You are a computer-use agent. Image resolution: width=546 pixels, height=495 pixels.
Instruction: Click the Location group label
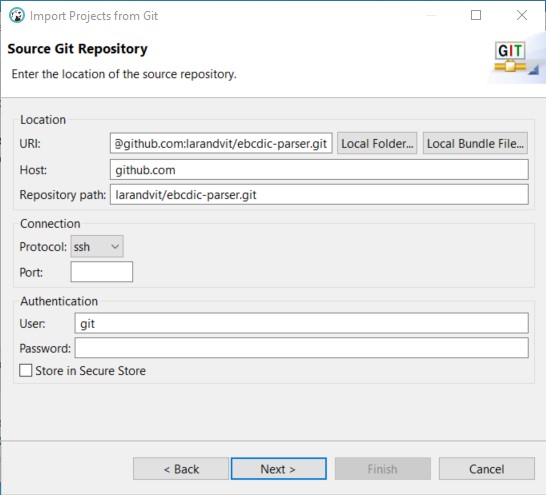43,120
